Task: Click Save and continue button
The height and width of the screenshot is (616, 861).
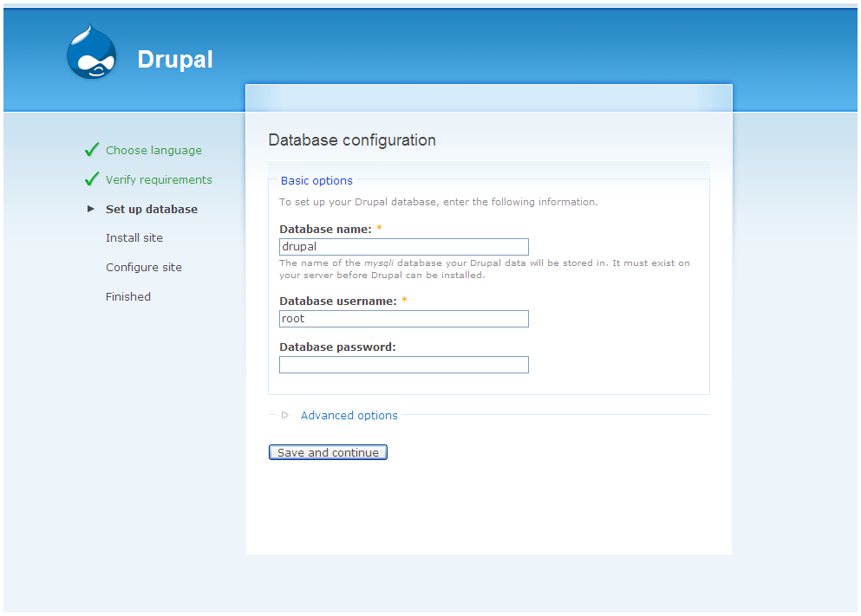Action: pos(328,452)
